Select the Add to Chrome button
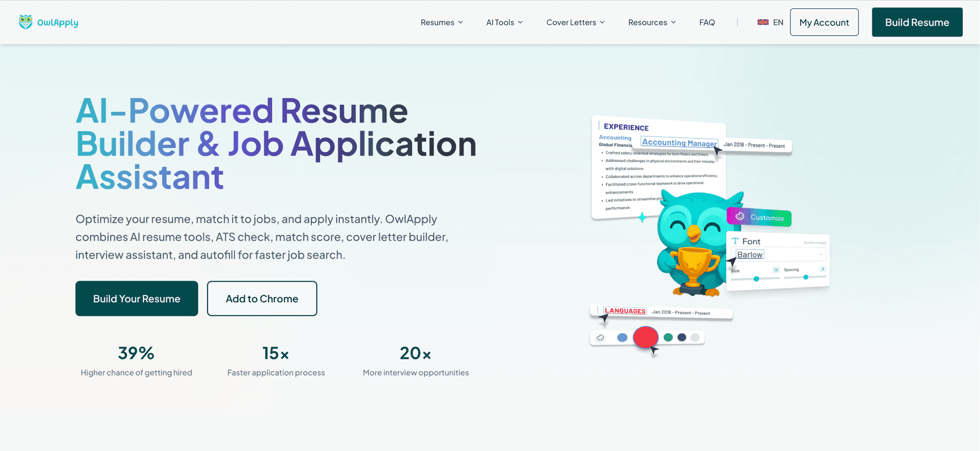This screenshot has height=451, width=980. [x=262, y=298]
